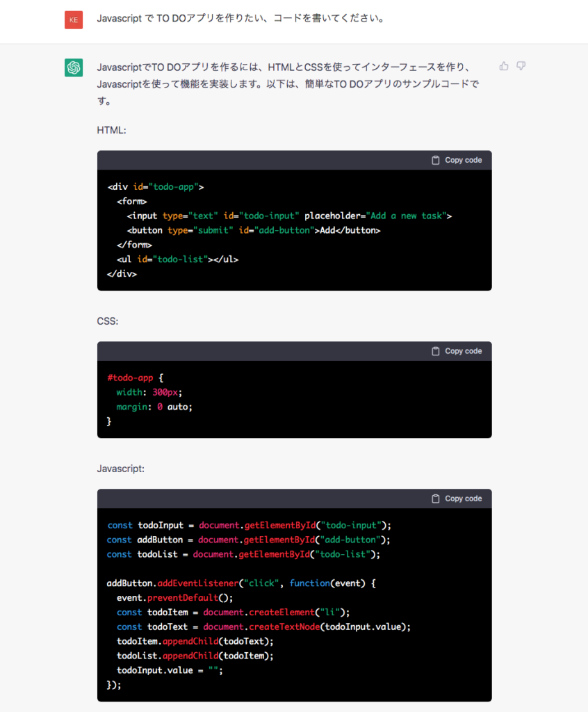This screenshot has height=712, width=588.
Task: Click the thumbs up icon on the response
Action: click(x=504, y=66)
